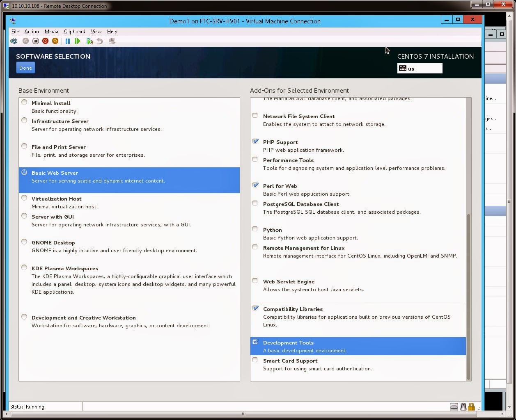The image size is (516, 420).
Task: Click the Done button
Action: click(x=25, y=68)
